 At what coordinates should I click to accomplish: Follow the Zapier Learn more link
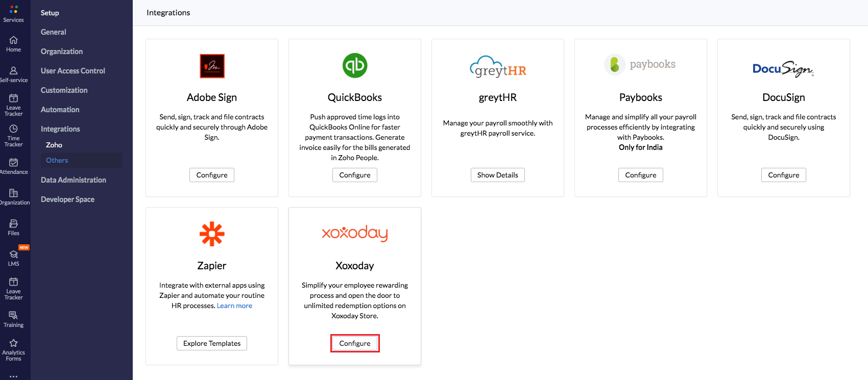coord(234,306)
